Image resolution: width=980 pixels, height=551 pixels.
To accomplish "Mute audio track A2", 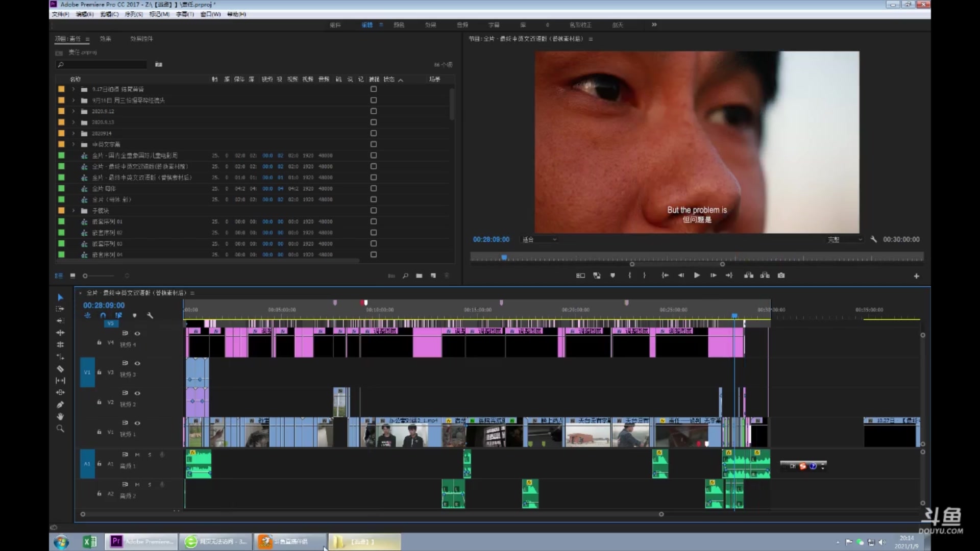I will click(137, 484).
